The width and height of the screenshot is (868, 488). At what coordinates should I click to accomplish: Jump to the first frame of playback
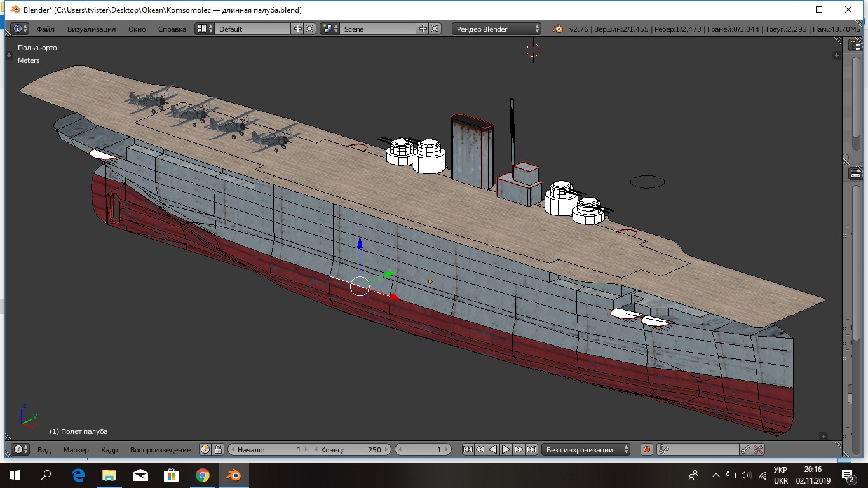click(468, 449)
